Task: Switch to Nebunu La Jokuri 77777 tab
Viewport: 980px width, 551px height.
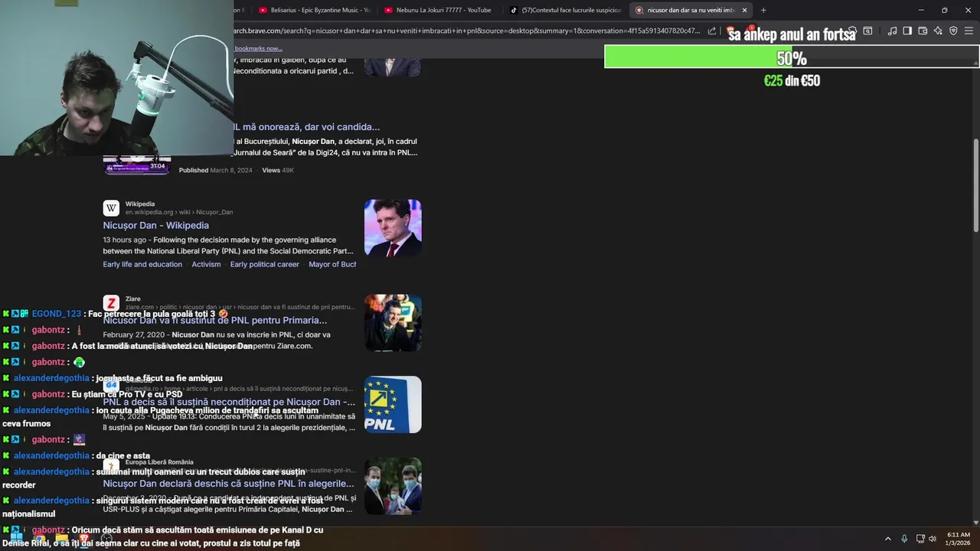Action: (438, 10)
